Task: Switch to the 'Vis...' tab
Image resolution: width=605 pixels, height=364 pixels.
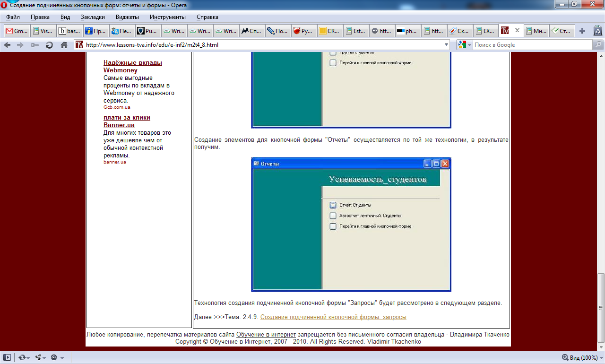Action: (x=43, y=31)
